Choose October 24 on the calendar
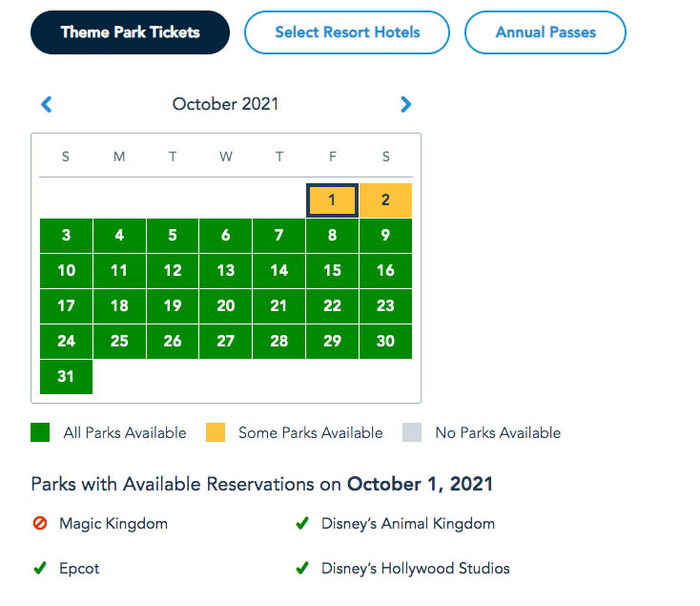The image size is (700, 606). pos(66,342)
